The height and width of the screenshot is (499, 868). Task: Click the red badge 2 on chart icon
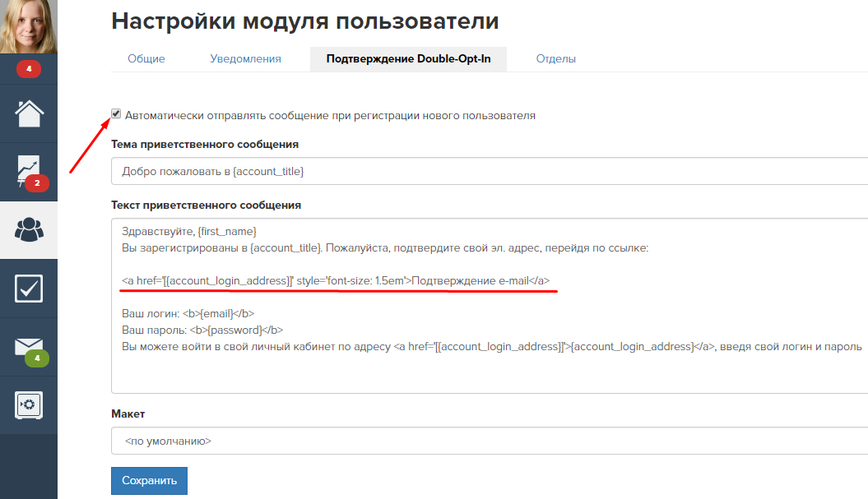point(37,183)
